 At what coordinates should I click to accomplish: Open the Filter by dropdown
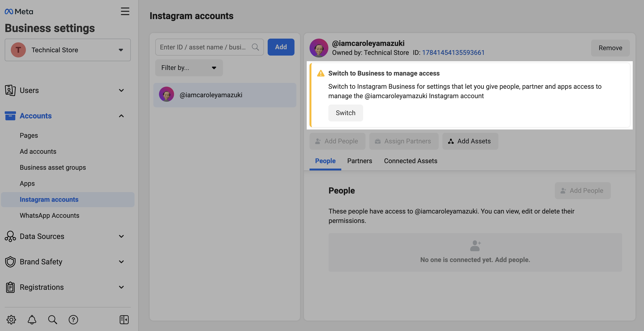coord(189,68)
